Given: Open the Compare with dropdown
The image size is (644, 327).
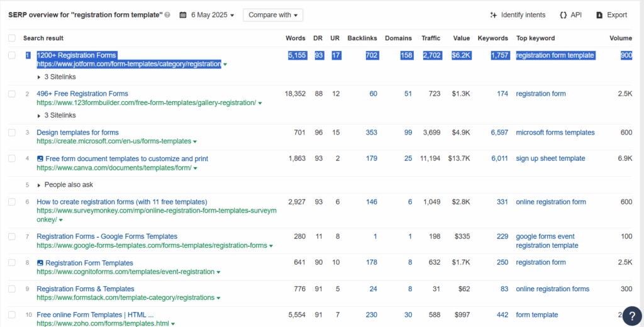Looking at the screenshot, I should tap(273, 15).
